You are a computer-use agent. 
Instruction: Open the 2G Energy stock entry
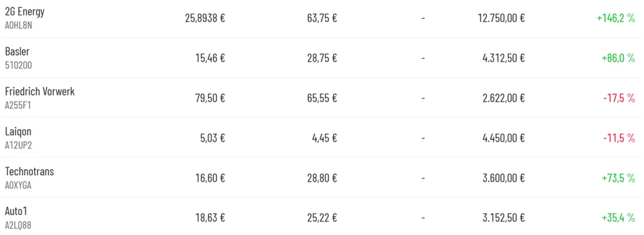24,12
